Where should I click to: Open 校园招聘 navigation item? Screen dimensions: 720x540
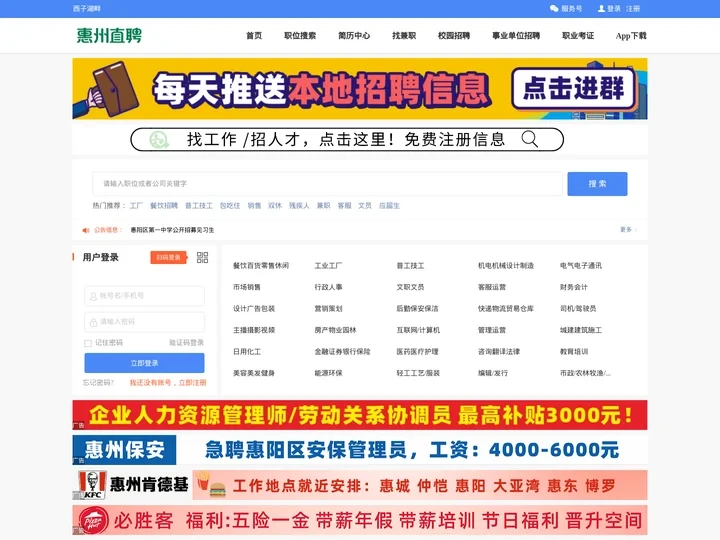454,35
